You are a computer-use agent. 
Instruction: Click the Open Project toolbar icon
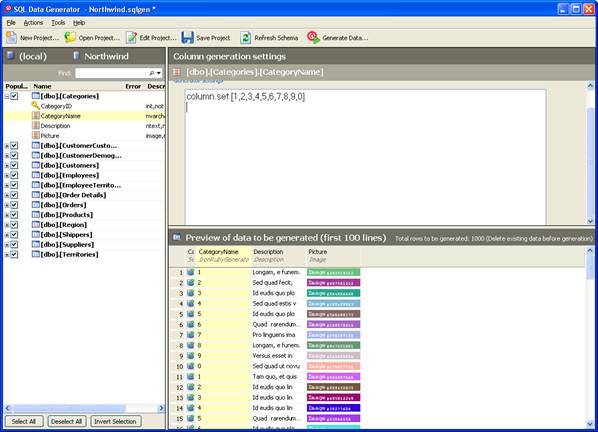click(70, 37)
